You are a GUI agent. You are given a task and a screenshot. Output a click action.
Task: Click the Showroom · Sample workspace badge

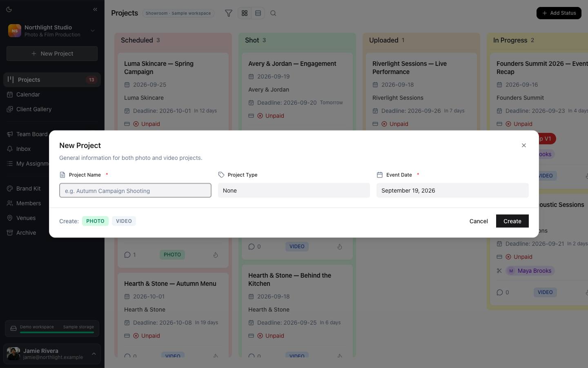[178, 13]
